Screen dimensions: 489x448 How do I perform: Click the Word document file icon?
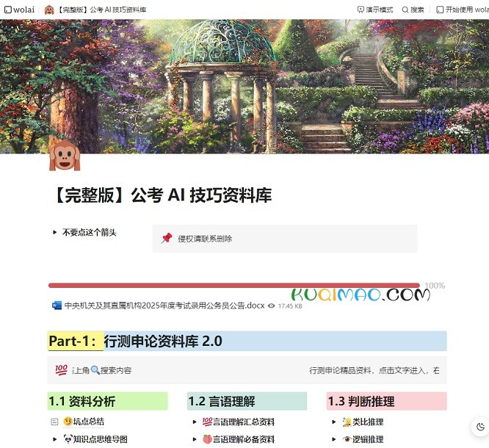tap(57, 306)
